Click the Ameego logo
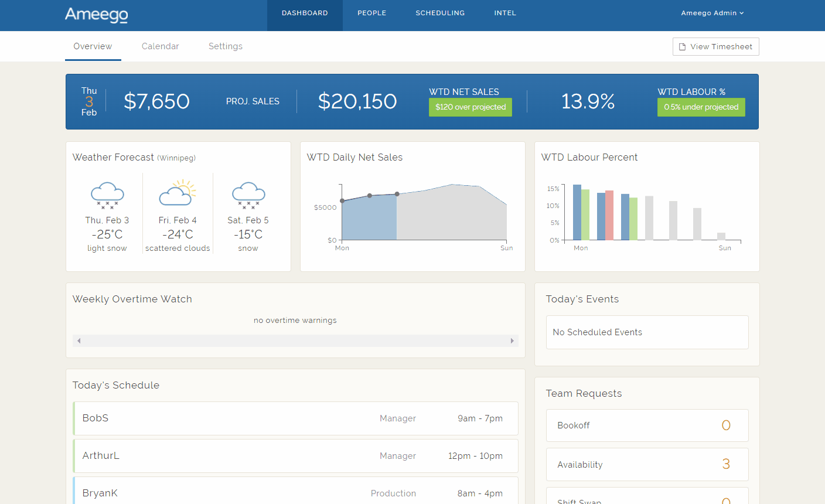This screenshot has height=504, width=825. coord(96,16)
